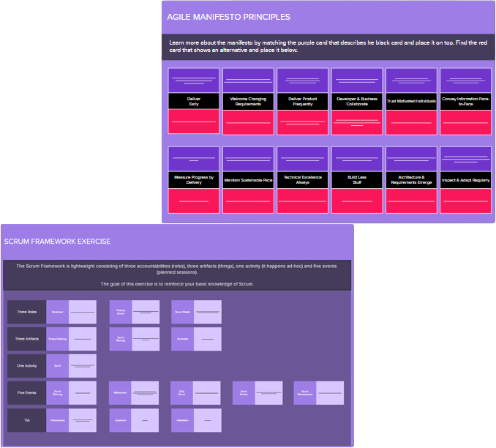This screenshot has height=448, width=496.
Task: Click the red card below Deliver Early
Action: click(194, 122)
